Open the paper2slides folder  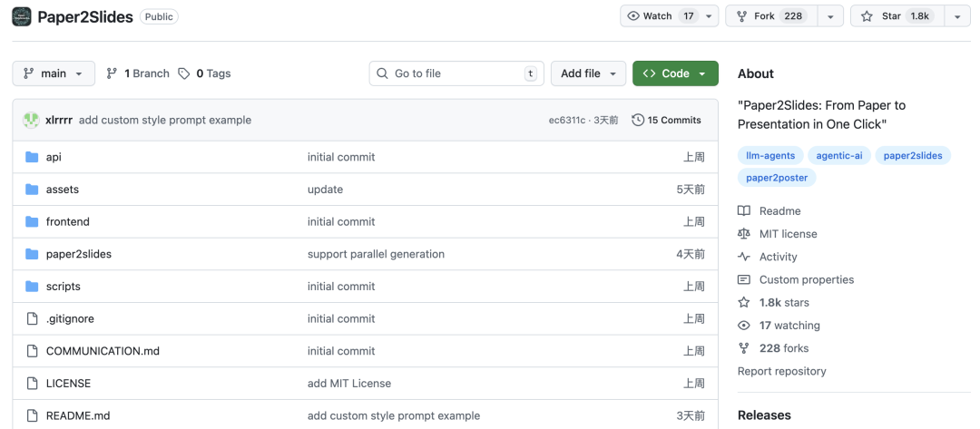point(79,254)
